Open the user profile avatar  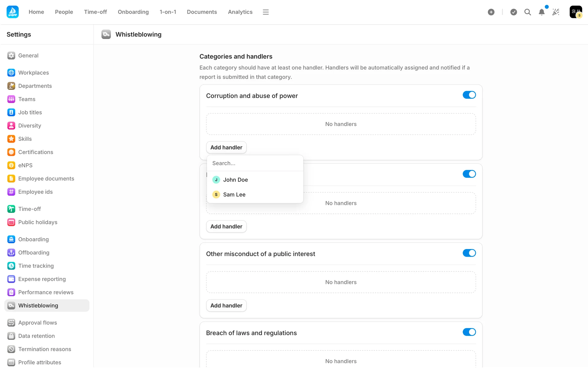[x=575, y=12]
